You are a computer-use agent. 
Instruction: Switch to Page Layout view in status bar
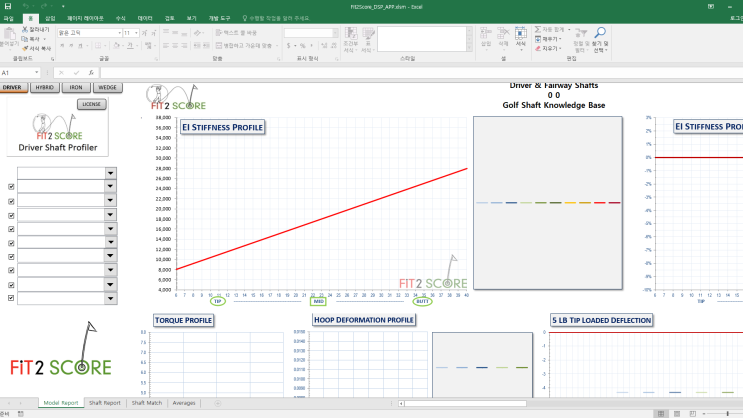677,414
